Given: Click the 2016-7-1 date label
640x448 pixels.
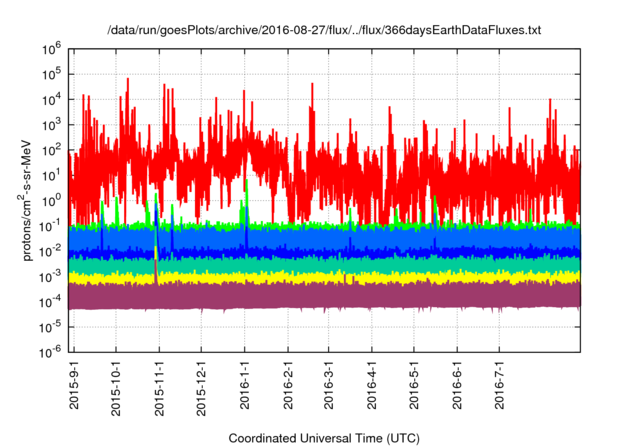Looking at the screenshot, I should [499, 385].
